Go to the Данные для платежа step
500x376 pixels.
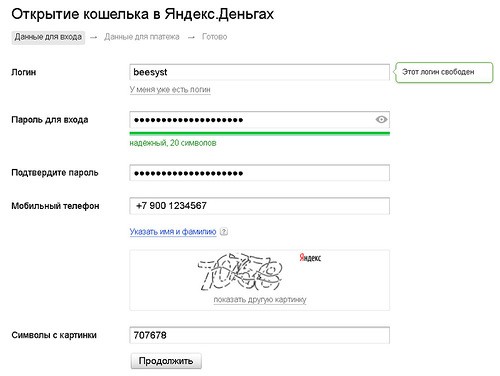coord(142,37)
